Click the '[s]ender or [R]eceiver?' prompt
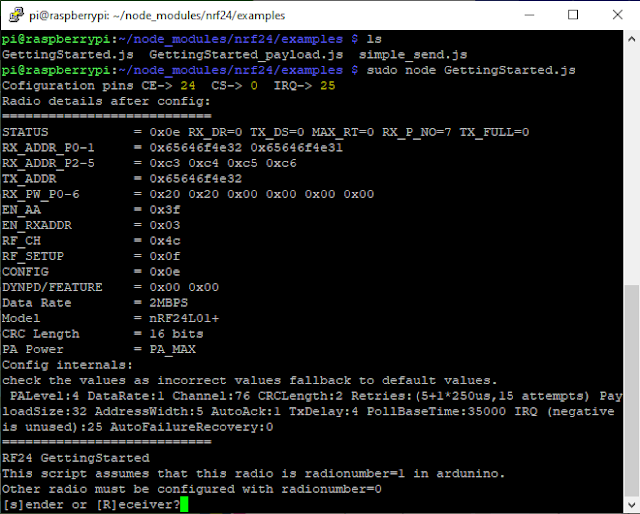The width and height of the screenshot is (640, 514). click(x=91, y=505)
